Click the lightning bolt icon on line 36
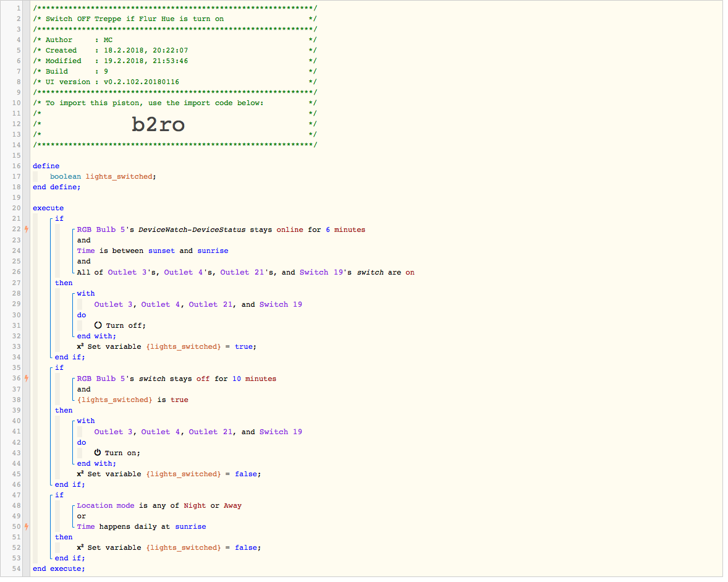 (x=27, y=379)
